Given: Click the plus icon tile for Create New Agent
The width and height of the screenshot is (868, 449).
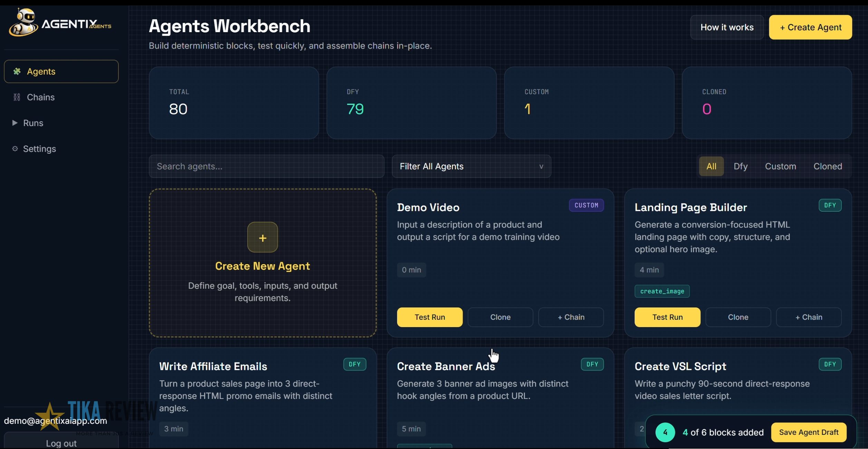Looking at the screenshot, I should [x=262, y=237].
